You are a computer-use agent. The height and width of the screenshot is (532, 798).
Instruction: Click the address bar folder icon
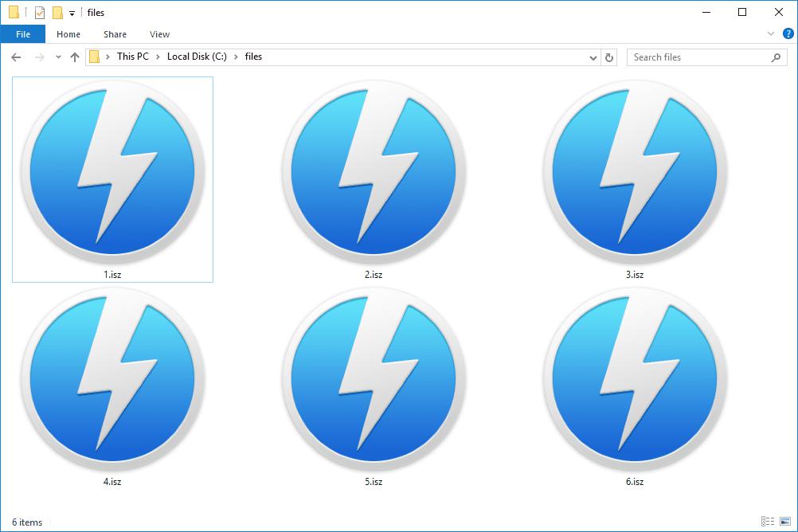[x=94, y=57]
